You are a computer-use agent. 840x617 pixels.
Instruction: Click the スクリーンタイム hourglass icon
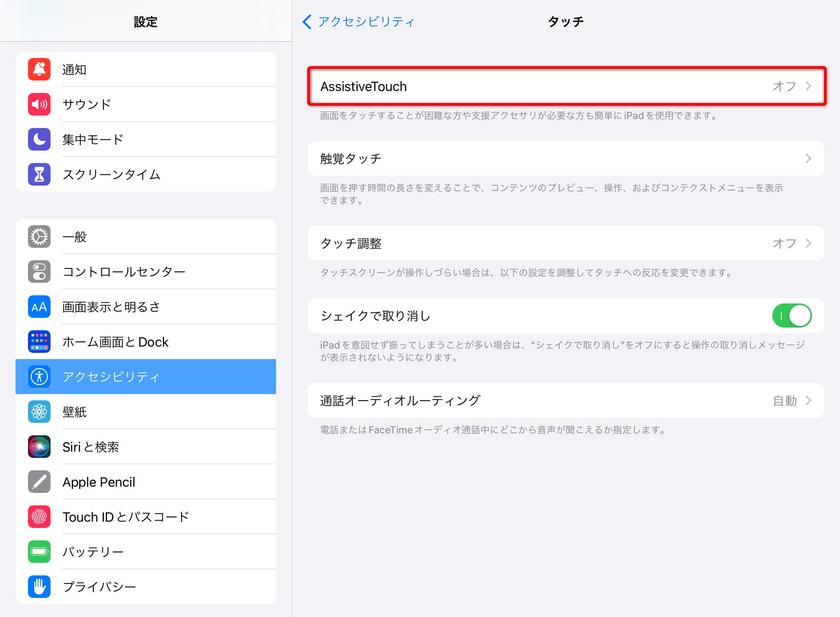pos(39,174)
